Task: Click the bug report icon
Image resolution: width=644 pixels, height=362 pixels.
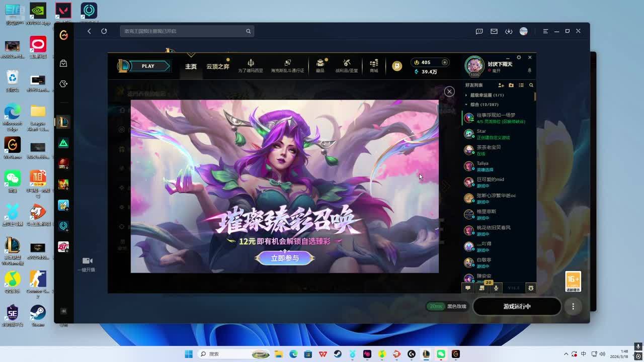Action: [x=531, y=288]
